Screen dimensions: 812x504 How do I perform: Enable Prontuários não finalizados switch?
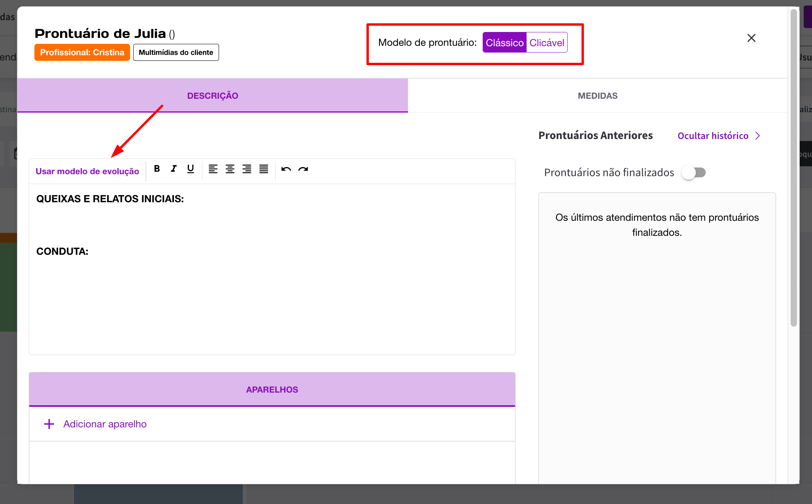click(694, 173)
